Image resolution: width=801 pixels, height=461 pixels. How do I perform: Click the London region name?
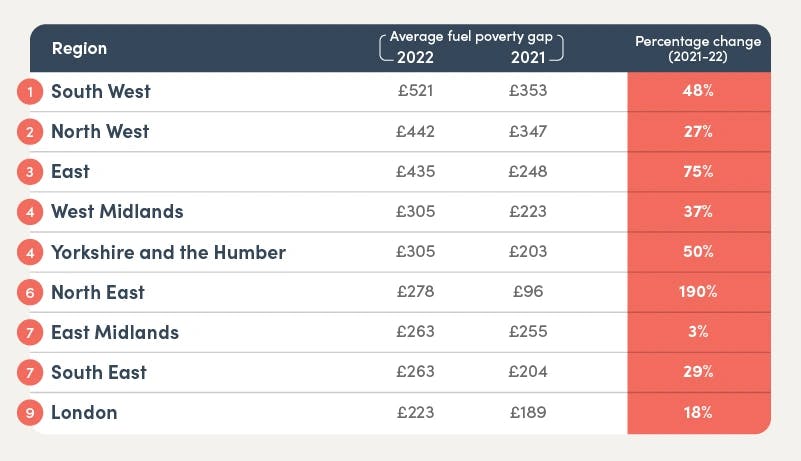coord(84,412)
